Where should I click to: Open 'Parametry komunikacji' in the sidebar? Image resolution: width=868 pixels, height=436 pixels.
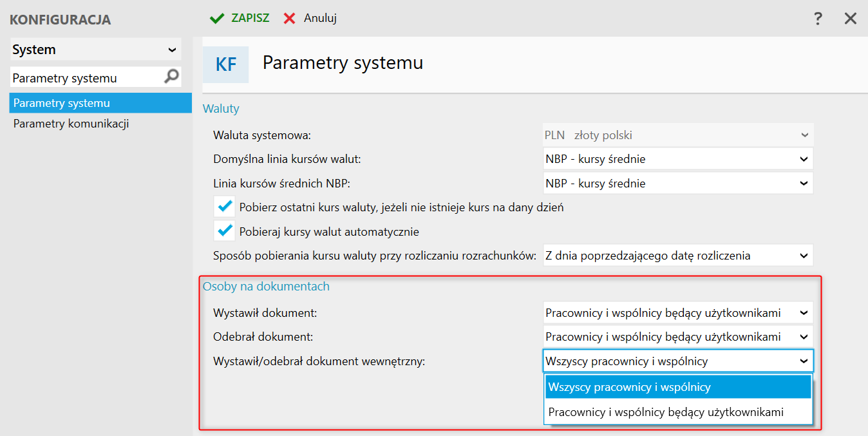click(71, 124)
